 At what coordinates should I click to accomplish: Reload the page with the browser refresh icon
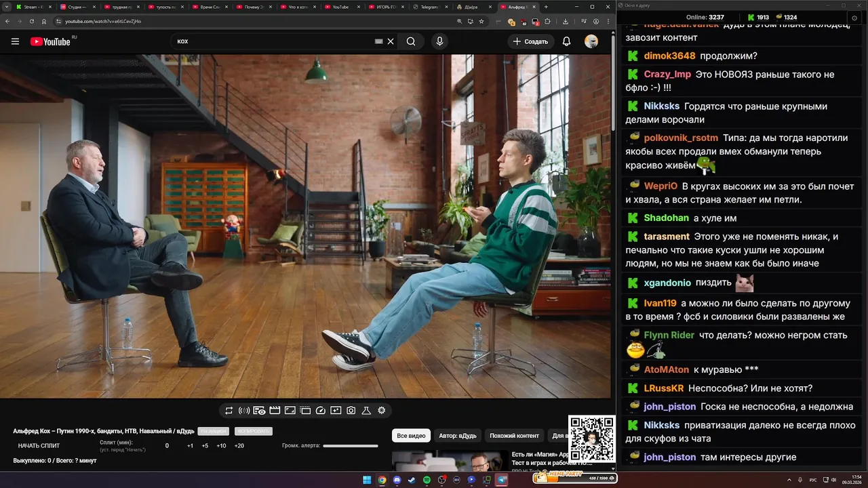click(31, 21)
